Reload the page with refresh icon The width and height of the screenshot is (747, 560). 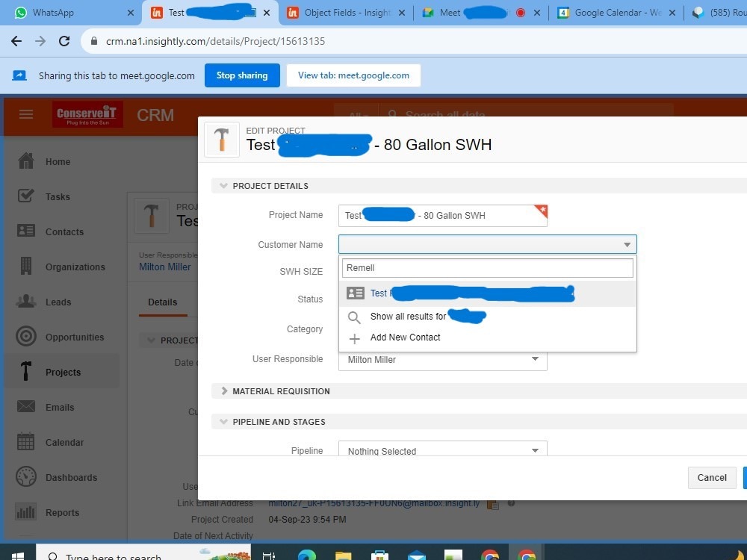coord(63,41)
